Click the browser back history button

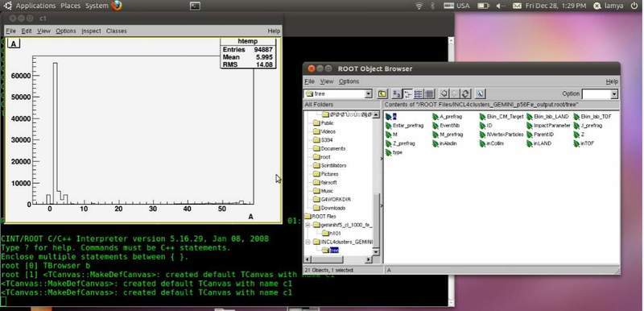(444, 94)
